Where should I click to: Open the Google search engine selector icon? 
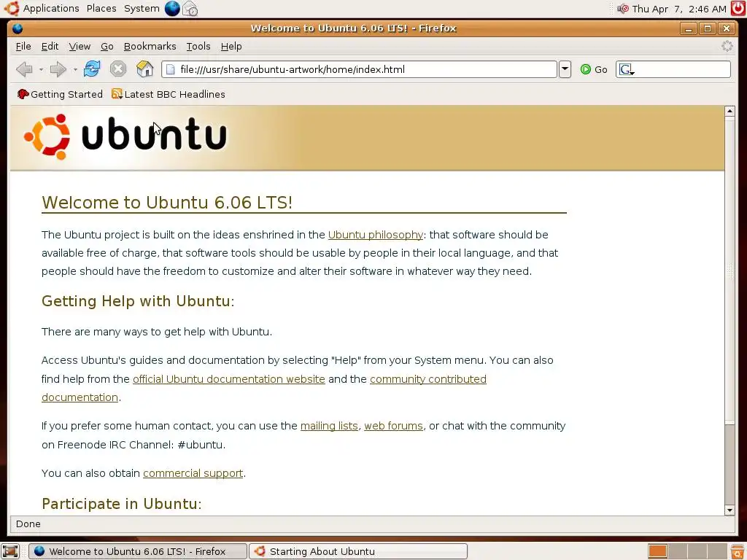(627, 70)
